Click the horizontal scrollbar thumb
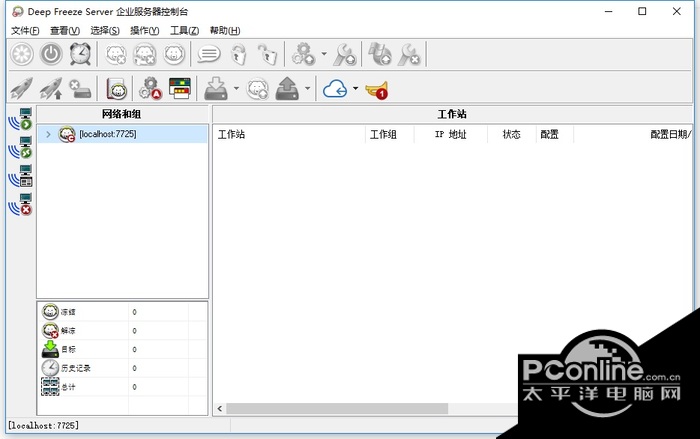The image size is (700, 439). point(337,408)
